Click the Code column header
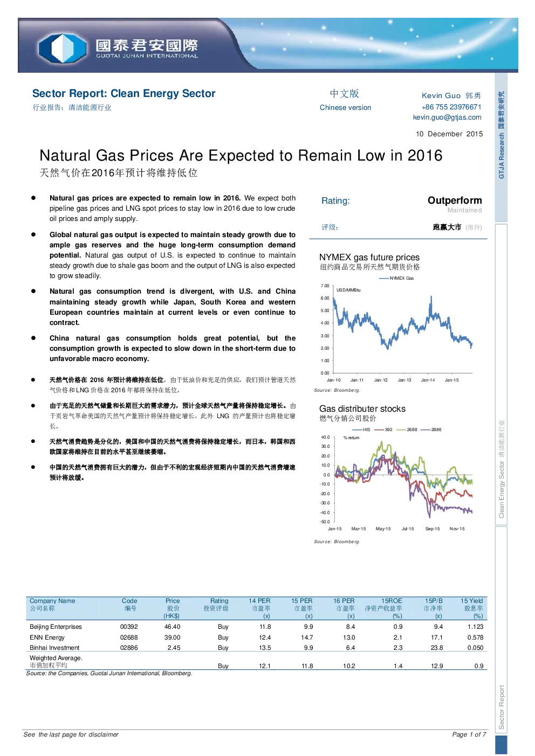Image resolution: width=535 pixels, height=756 pixels. coord(129,605)
